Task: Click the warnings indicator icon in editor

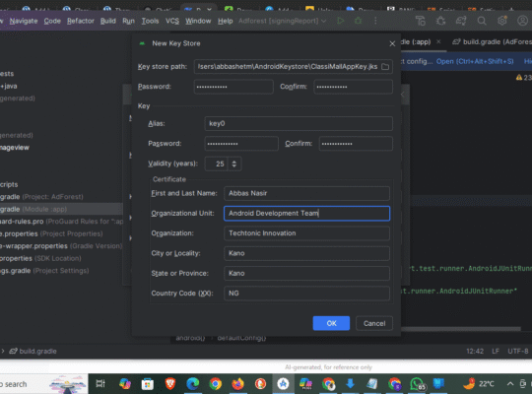Action: click(519, 78)
